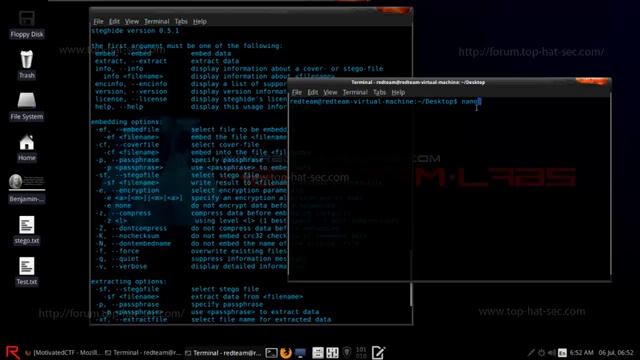
Task: Click the power icon in system tray
Action: 541,353
